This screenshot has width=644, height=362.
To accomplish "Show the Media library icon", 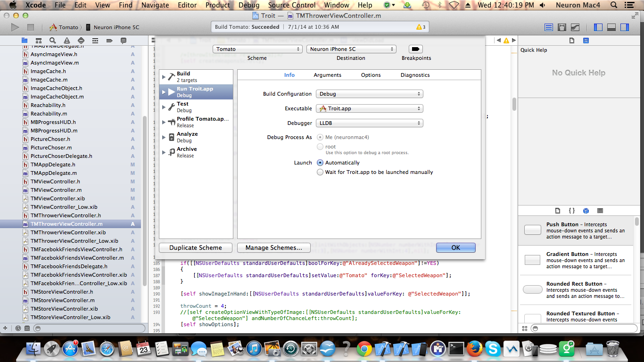I will (x=600, y=211).
